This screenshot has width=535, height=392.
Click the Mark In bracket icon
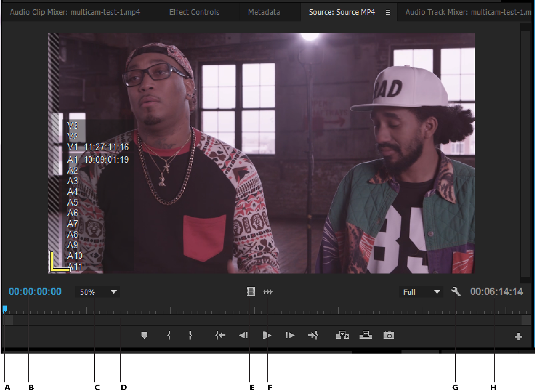click(x=169, y=335)
